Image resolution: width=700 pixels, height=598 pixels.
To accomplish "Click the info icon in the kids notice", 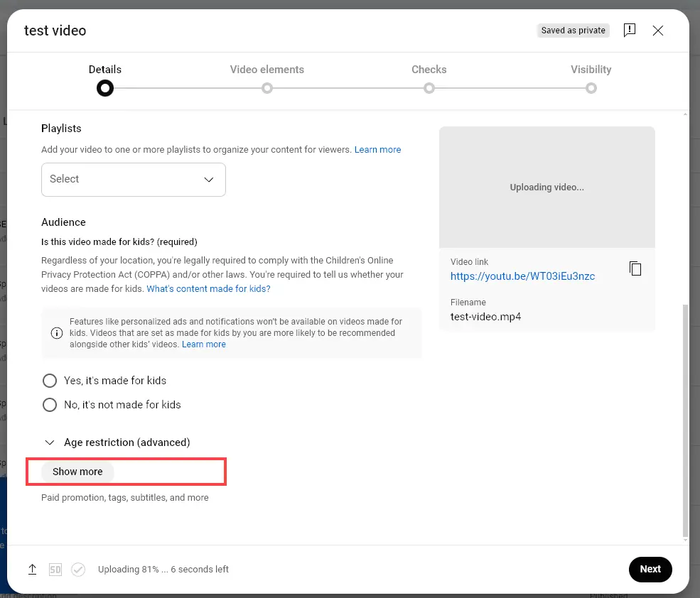I will 56,332.
